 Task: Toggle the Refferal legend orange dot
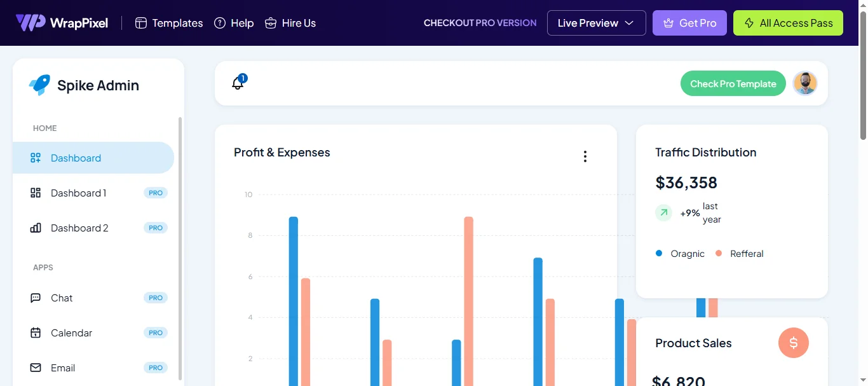point(719,253)
